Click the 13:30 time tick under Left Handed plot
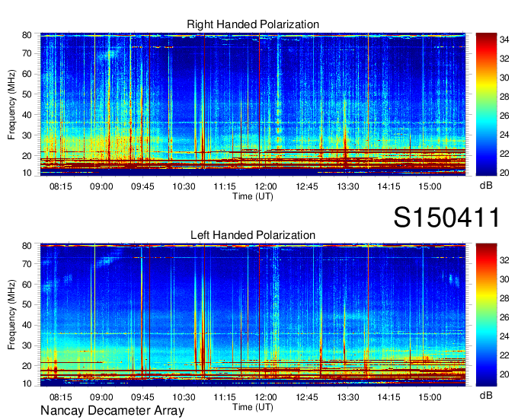Screen dimensions: 518x420 348,397
